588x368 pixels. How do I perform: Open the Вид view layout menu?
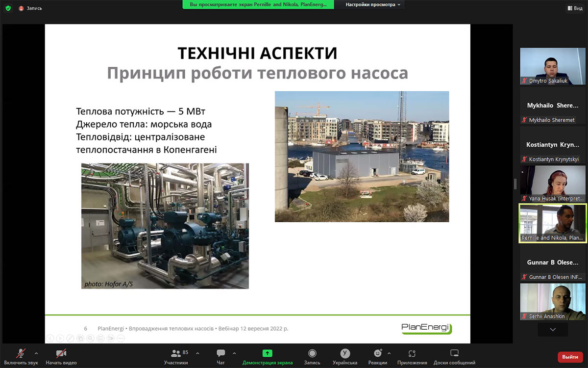[x=575, y=8]
